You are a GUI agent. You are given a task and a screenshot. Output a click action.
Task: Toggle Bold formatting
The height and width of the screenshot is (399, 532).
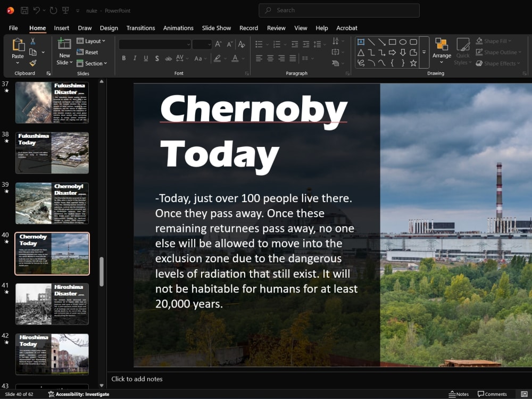point(124,59)
